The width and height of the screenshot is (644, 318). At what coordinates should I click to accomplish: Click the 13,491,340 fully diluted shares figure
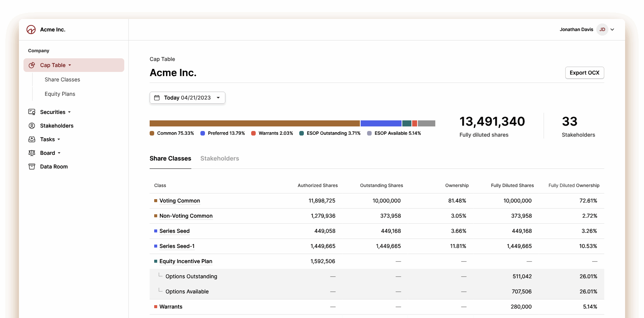pyautogui.click(x=492, y=122)
